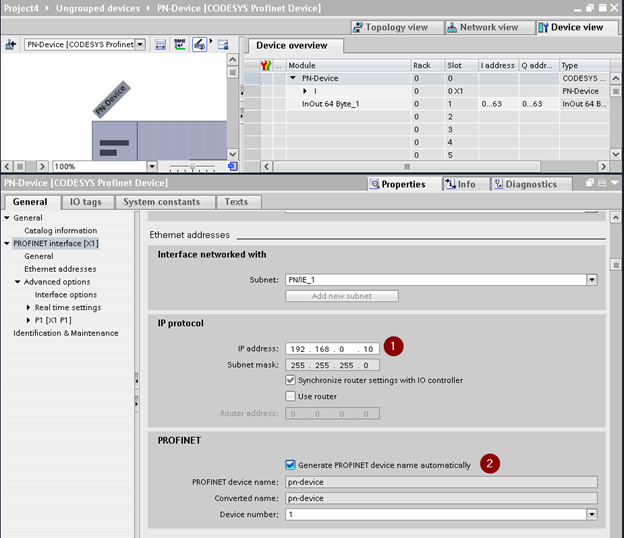Click the Converted name field

click(x=441, y=498)
